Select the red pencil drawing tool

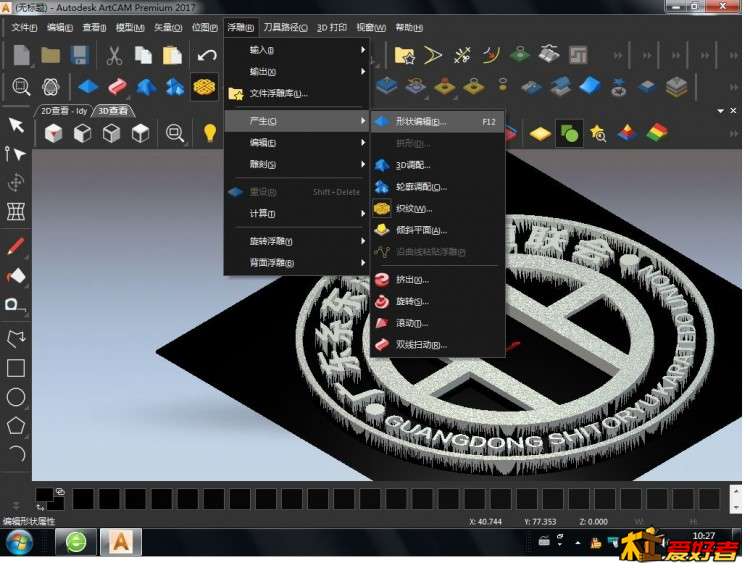(x=16, y=247)
